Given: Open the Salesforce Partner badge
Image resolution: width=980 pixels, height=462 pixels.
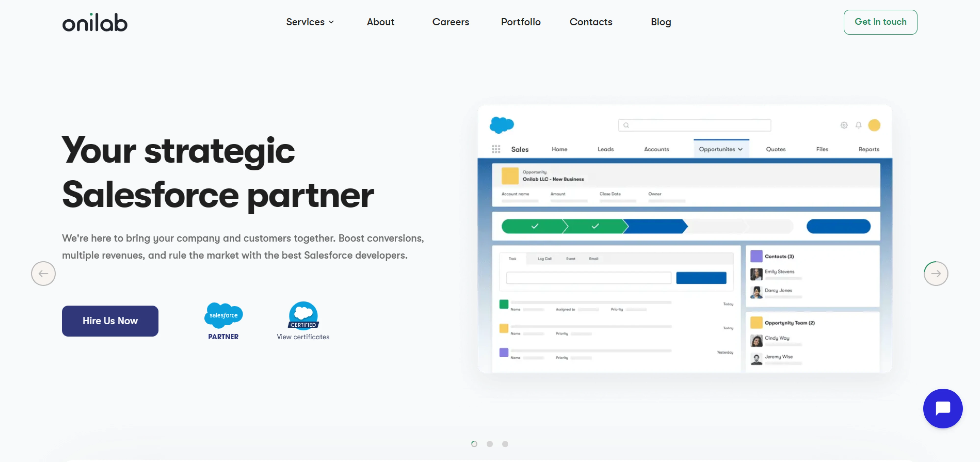Looking at the screenshot, I should 223,321.
